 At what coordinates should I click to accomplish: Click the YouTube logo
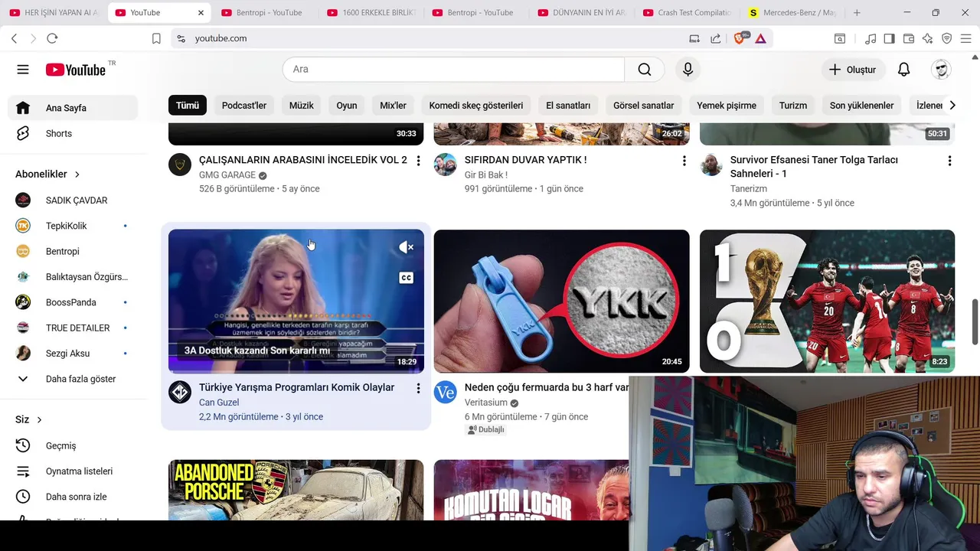[x=75, y=70]
